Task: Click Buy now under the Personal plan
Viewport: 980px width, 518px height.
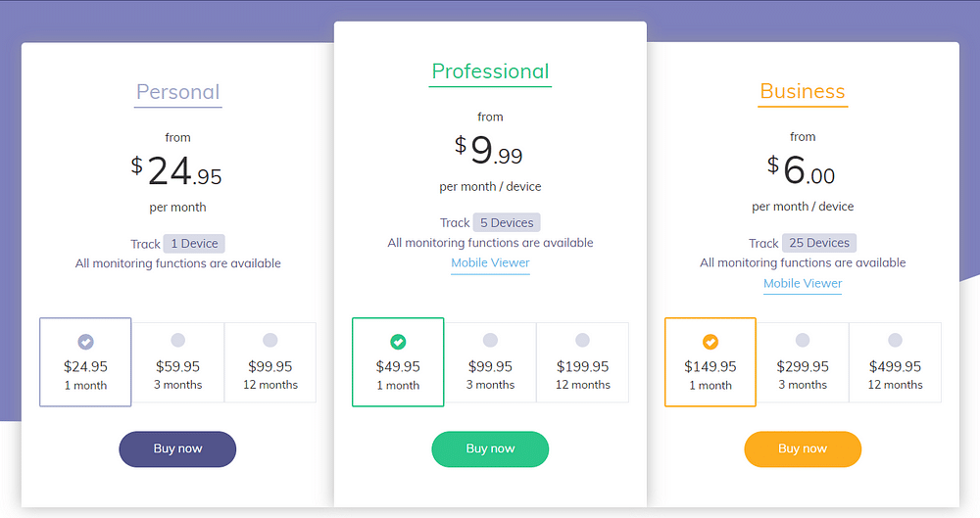Action: click(177, 448)
